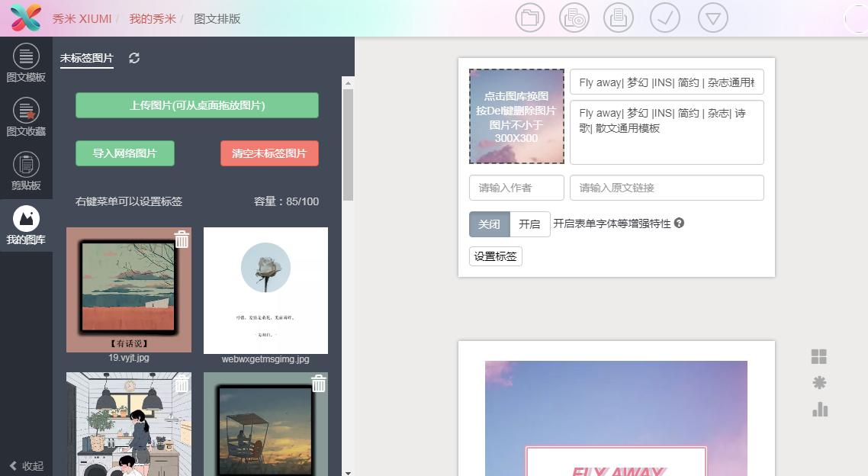
Task: Open the downward triangle dropdown in the toolbar
Action: [x=712, y=18]
